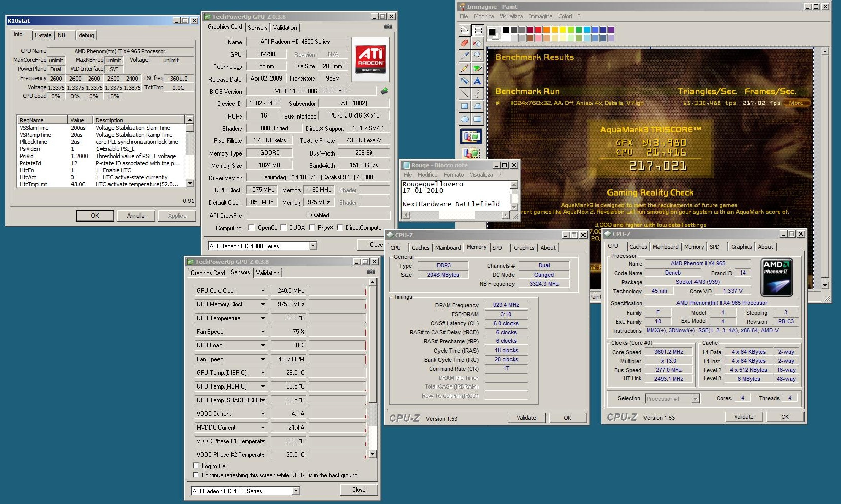Click the BIOS save chip icon in GPU-Z

[384, 91]
